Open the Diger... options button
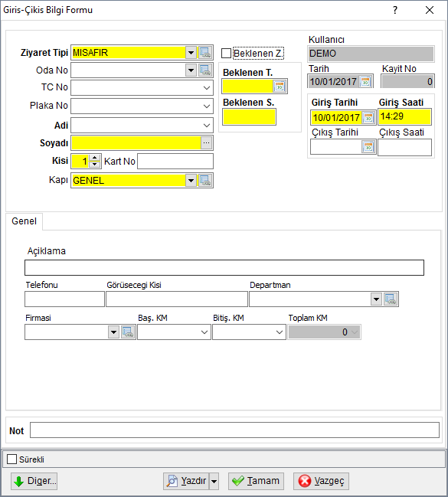 (x=34, y=481)
